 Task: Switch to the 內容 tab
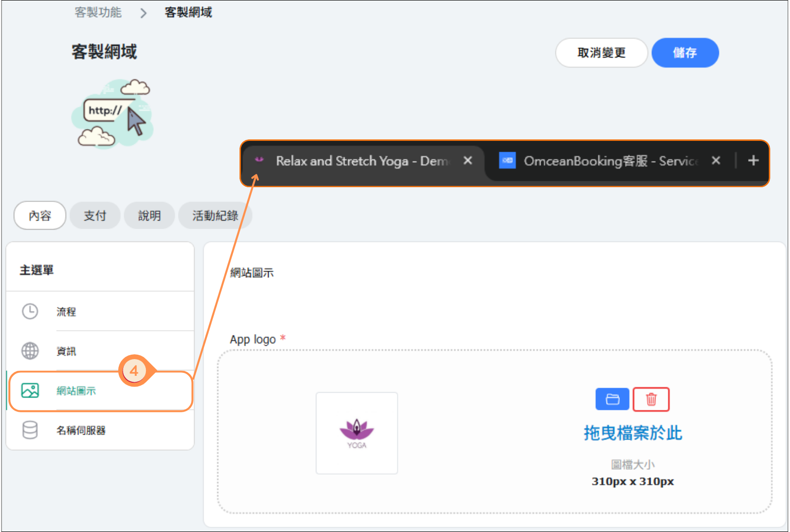(x=40, y=216)
